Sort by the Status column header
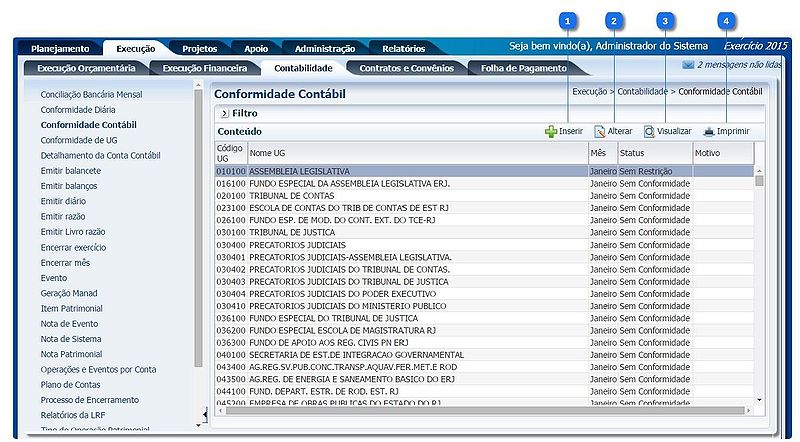The image size is (800, 442). (x=653, y=153)
